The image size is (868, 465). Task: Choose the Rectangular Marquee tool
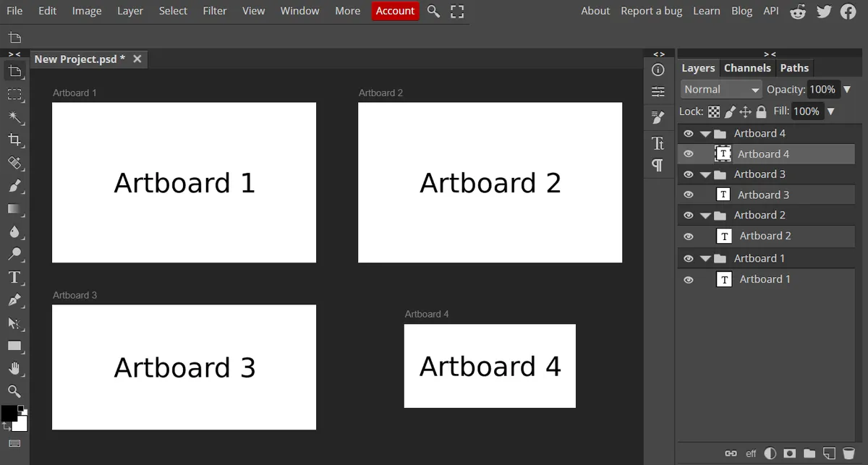[14, 94]
